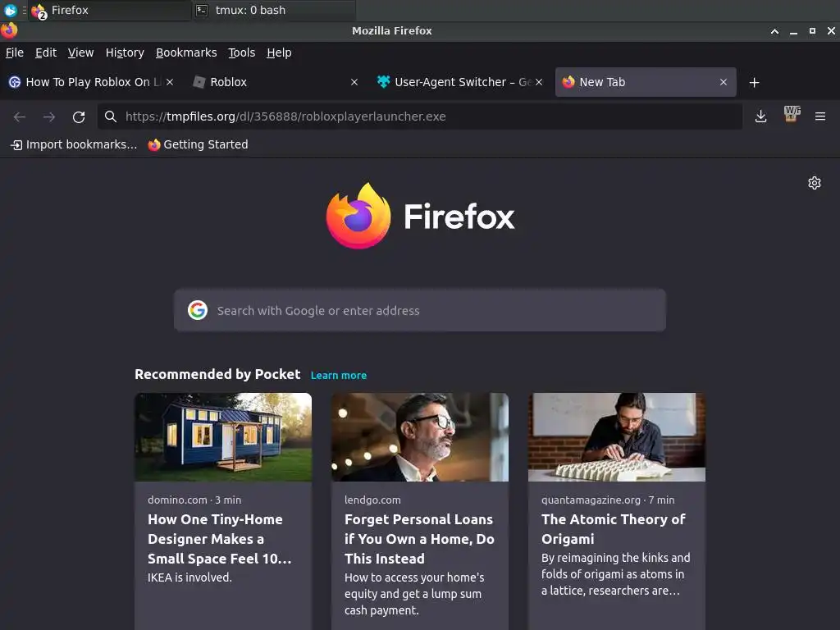Open a new tab with plus button

754,83
